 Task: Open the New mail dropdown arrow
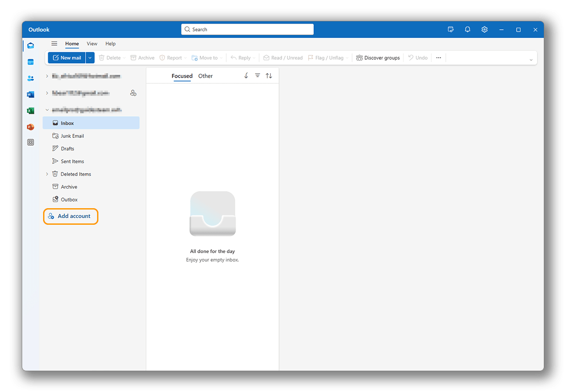(90, 57)
